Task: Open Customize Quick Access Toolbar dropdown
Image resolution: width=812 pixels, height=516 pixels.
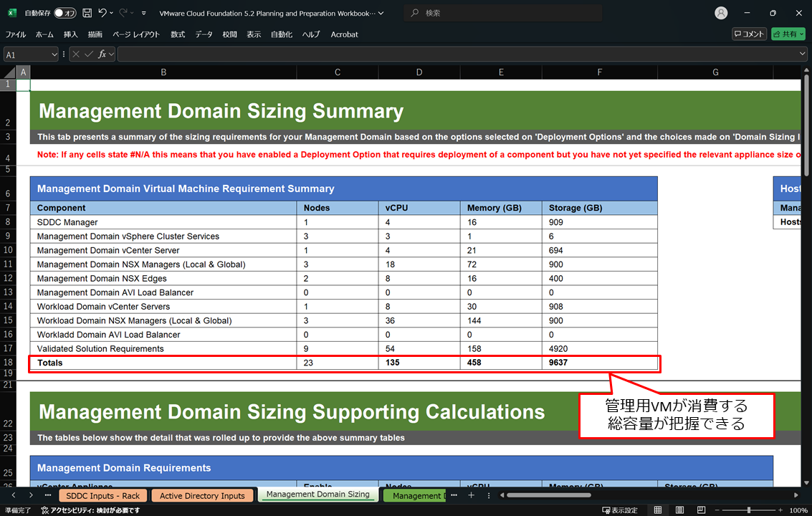Action: point(144,13)
